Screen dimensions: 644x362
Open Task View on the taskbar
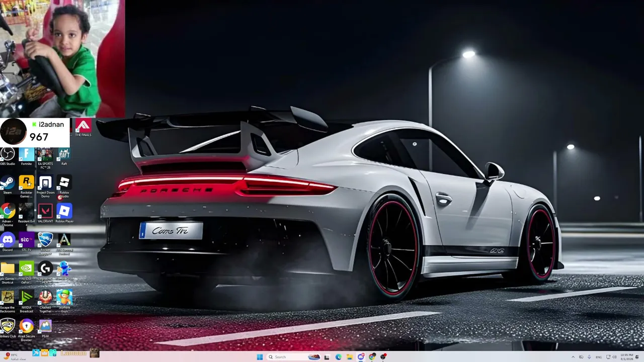pos(327,357)
